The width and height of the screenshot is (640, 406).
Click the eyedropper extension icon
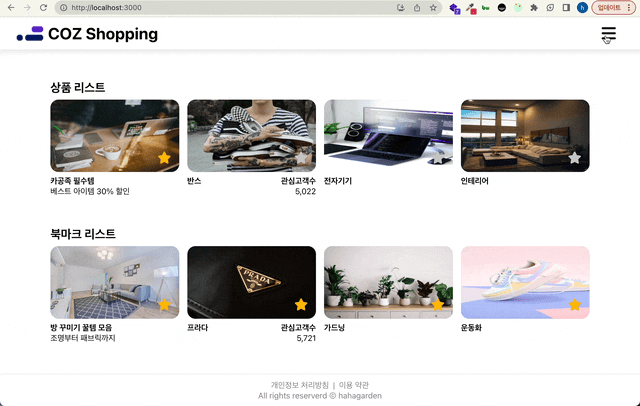471,8
